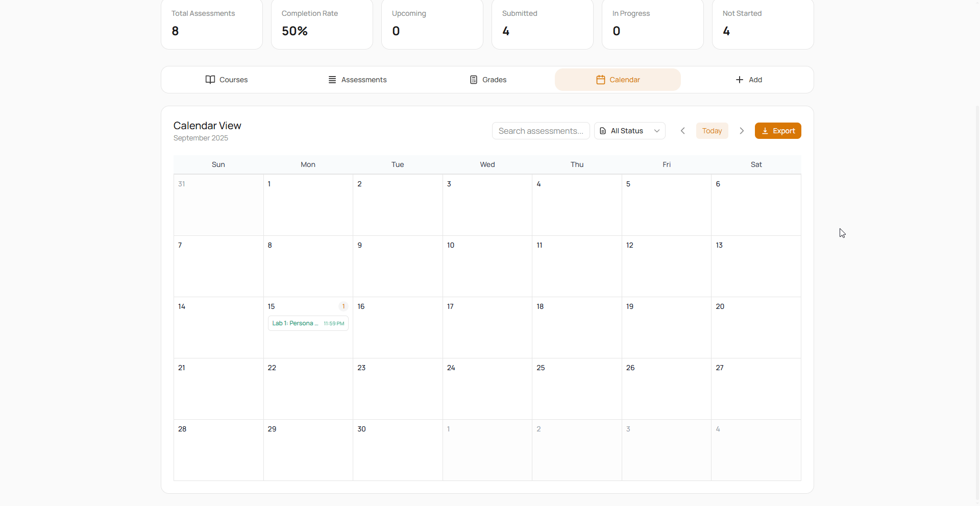
Task: Select day 30 in the calendar
Action: click(398, 450)
